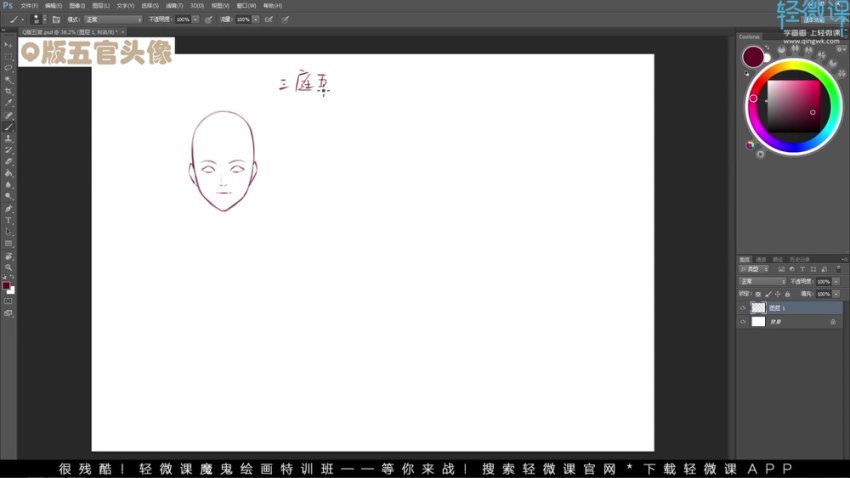850x478 pixels.
Task: Select the Path Selection tool
Action: (8, 232)
